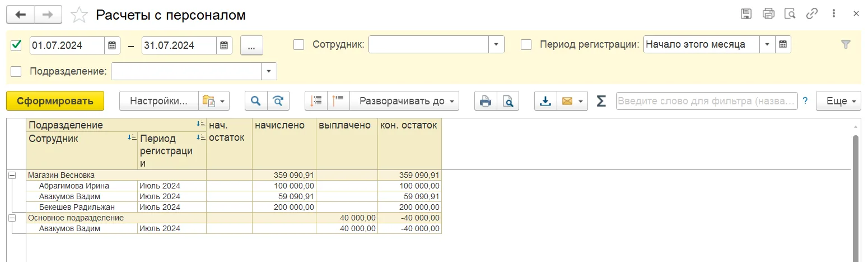Print report with toolbar printer icon
The image size is (868, 262).
[x=486, y=101]
